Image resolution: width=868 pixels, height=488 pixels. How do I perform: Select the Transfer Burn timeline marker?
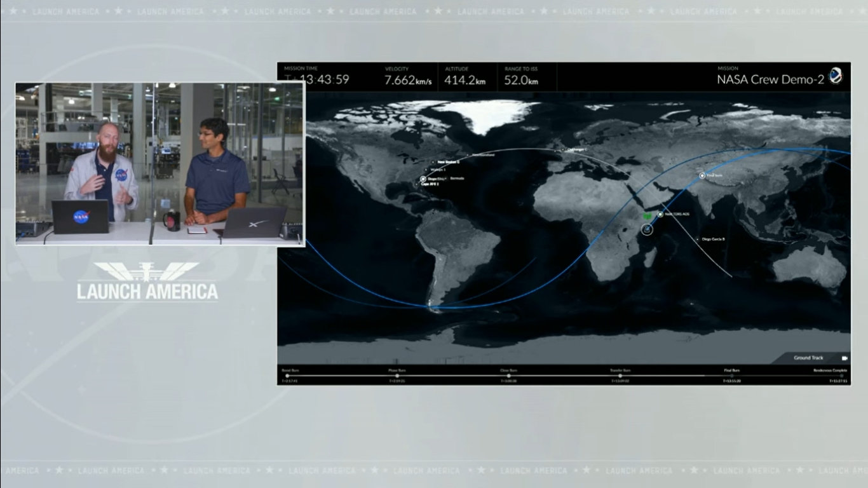coord(620,376)
